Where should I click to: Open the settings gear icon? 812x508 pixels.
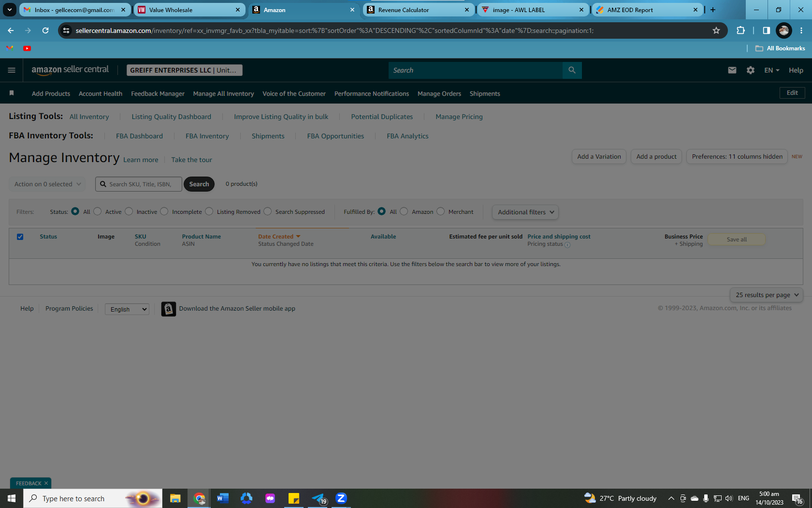[750, 70]
